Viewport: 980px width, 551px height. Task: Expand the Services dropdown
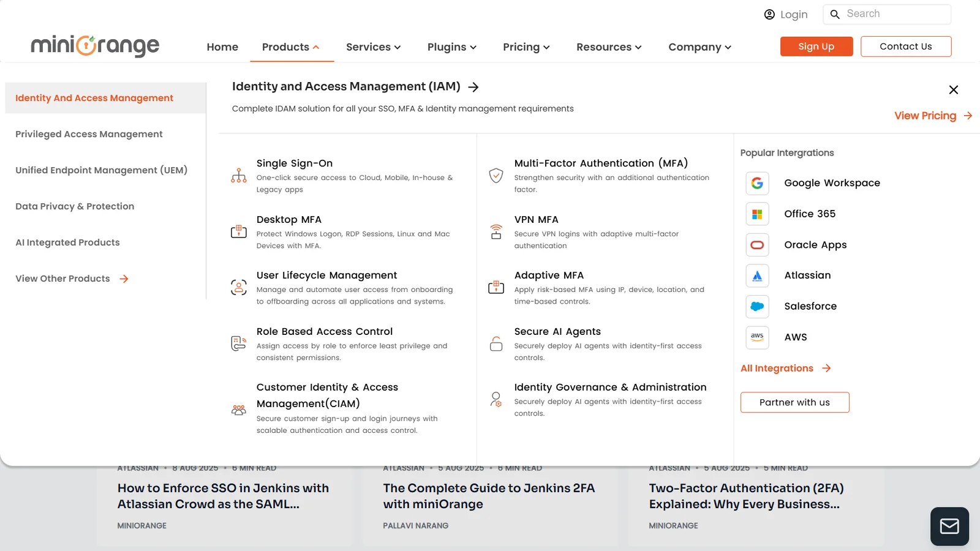[x=374, y=47]
